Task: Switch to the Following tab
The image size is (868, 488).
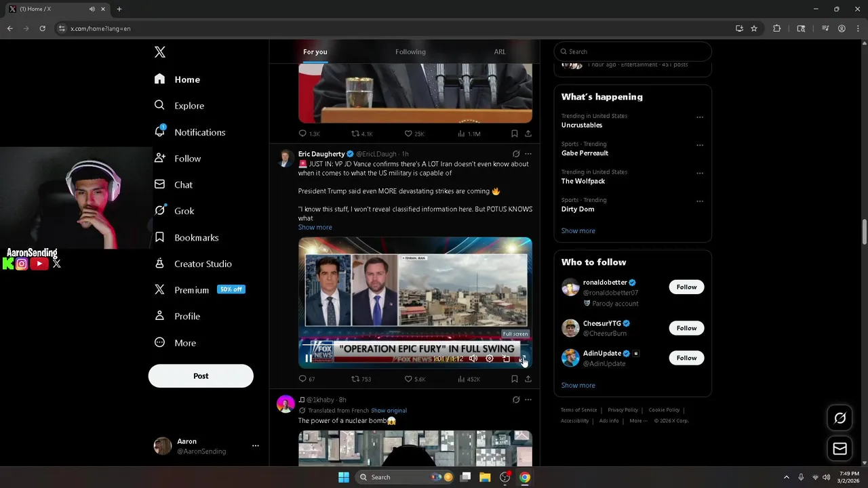Action: click(410, 52)
